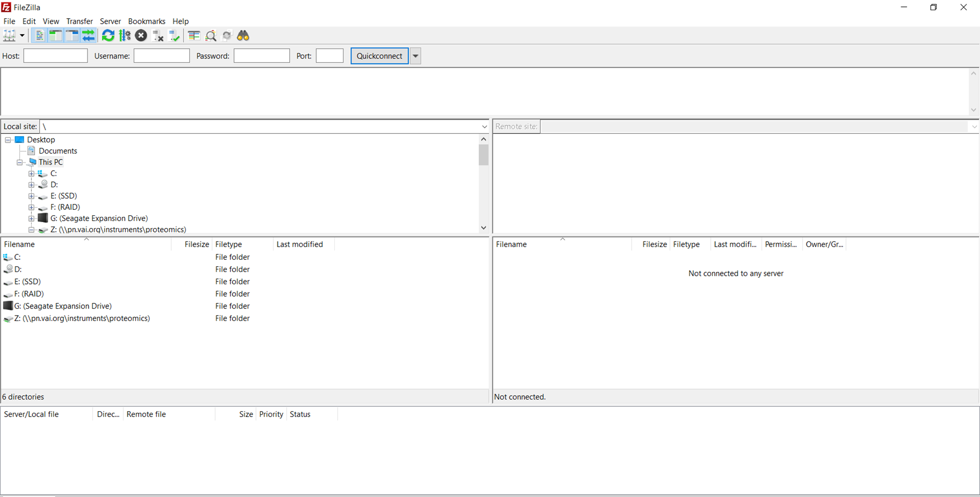Toggle transfer queue display
The width and height of the screenshot is (980, 497).
89,35
